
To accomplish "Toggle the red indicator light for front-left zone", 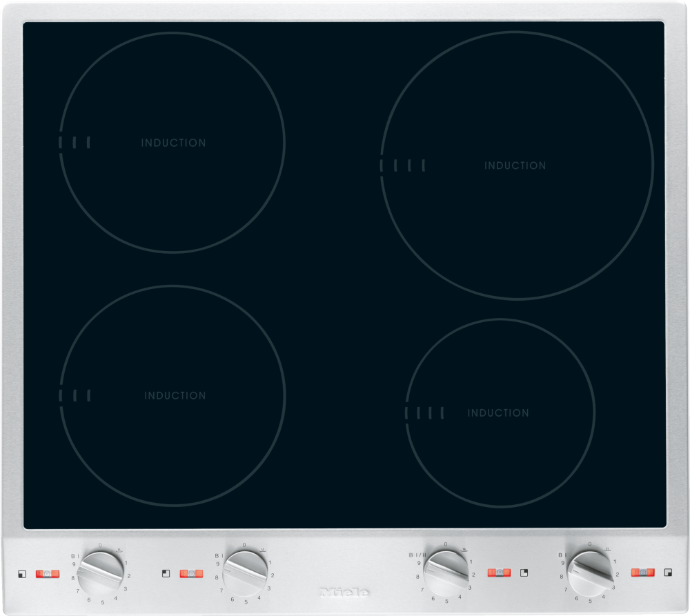I will (48, 573).
